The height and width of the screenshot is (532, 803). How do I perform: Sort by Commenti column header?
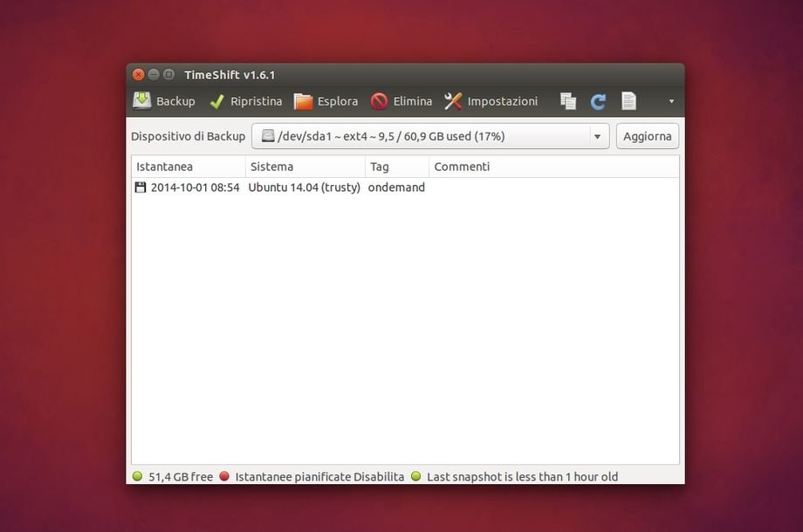[553, 167]
